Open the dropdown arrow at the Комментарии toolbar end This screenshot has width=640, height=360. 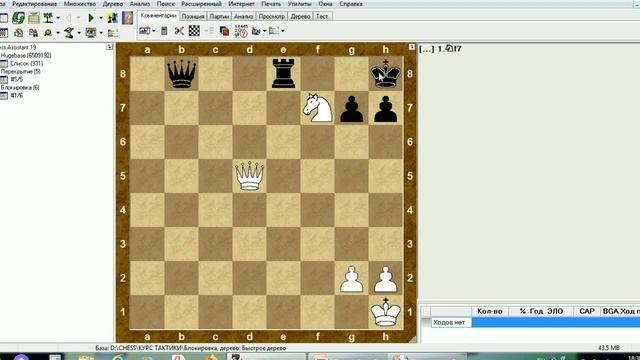coord(282,31)
